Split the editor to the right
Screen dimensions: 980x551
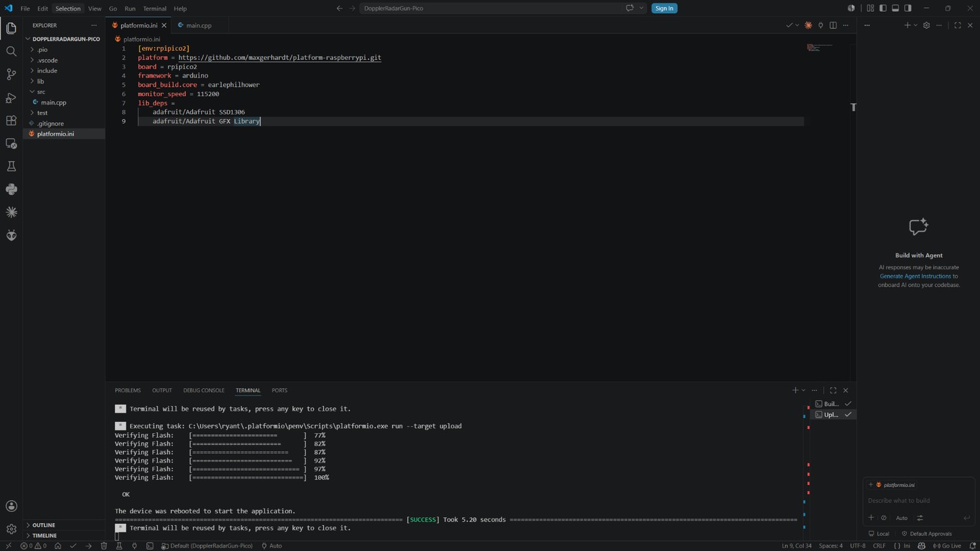pos(833,25)
